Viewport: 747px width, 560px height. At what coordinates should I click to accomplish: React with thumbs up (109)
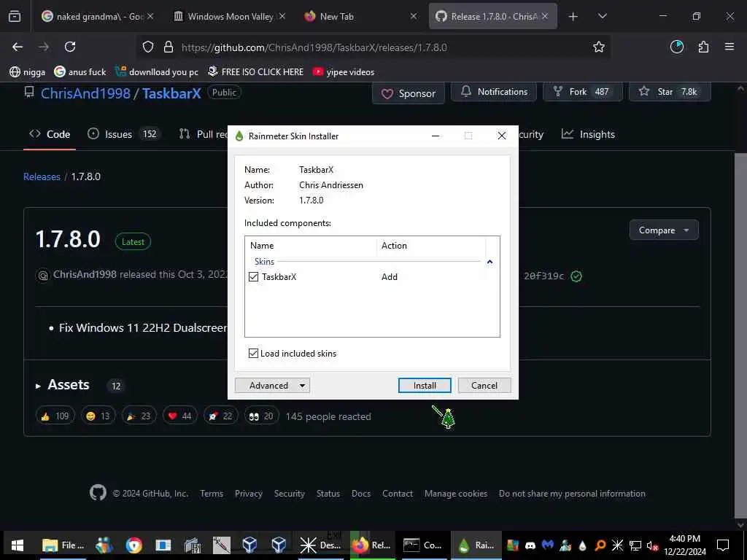55,416
